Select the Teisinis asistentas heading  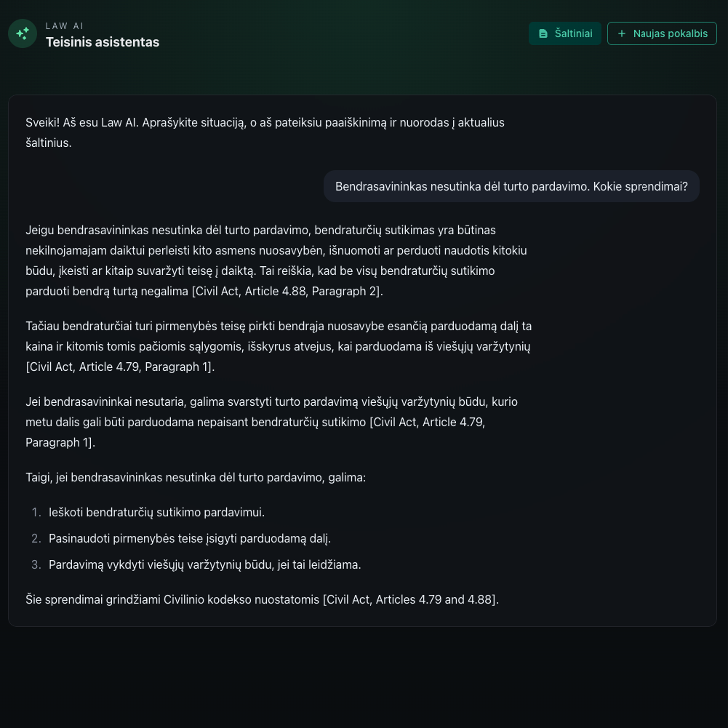click(103, 42)
